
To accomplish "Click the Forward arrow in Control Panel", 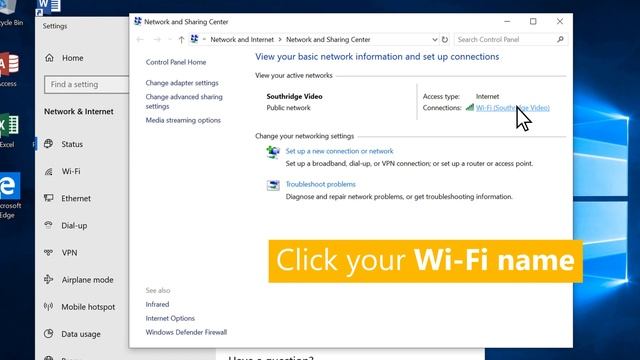I will pos(157,40).
